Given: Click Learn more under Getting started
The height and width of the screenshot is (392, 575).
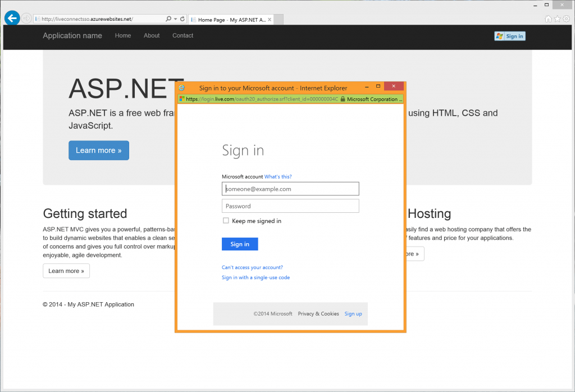Looking at the screenshot, I should (x=66, y=271).
